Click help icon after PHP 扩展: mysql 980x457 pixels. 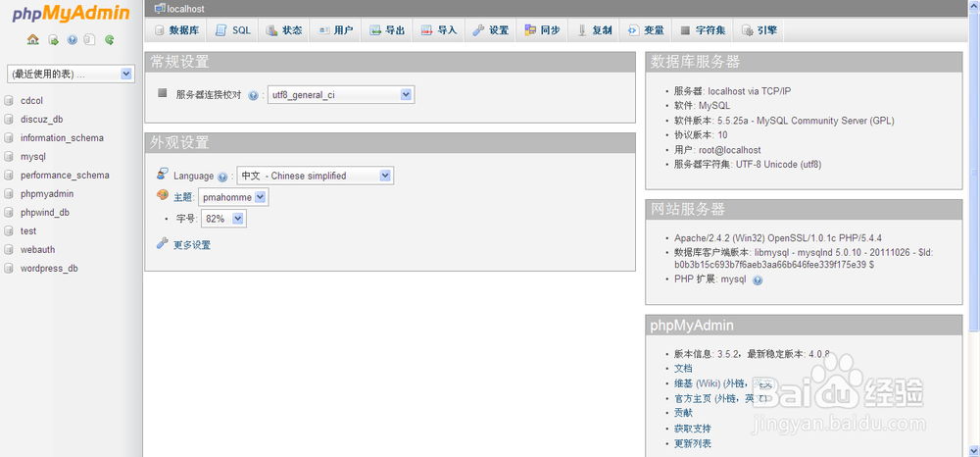coord(758,280)
